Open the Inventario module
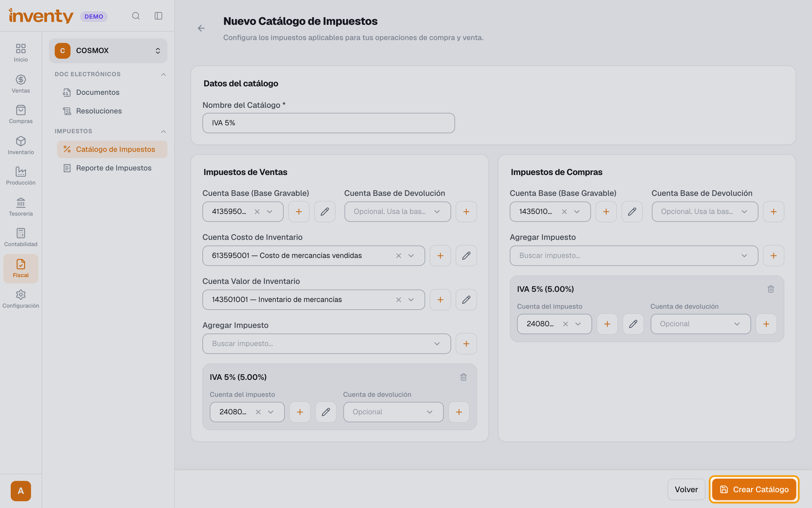Image resolution: width=812 pixels, height=508 pixels. [21, 145]
